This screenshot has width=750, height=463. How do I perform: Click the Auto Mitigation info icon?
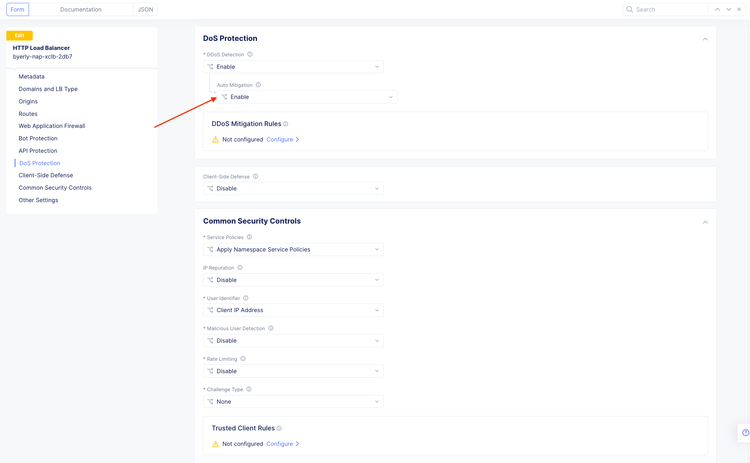click(x=258, y=85)
